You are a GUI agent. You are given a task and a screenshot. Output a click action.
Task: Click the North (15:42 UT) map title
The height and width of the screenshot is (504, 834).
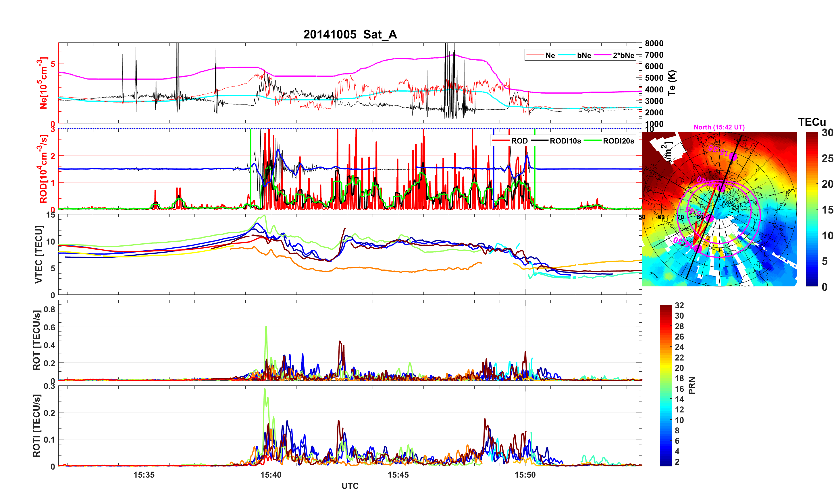coord(719,127)
